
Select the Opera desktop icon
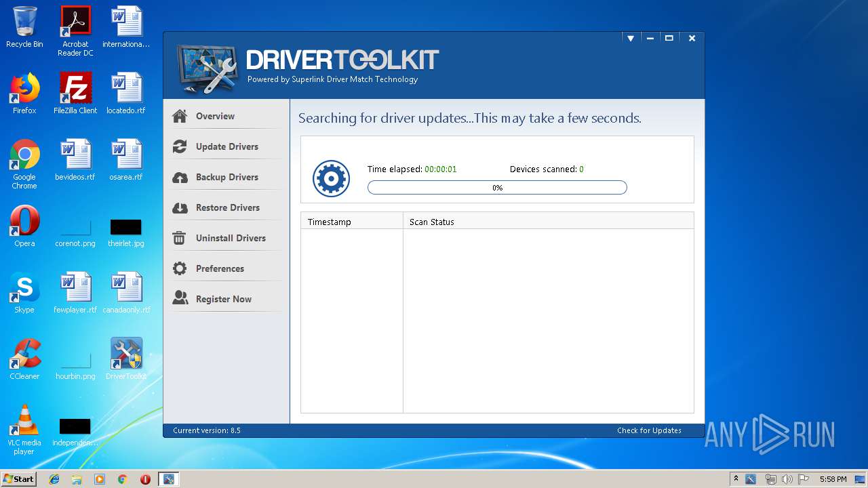pos(24,227)
